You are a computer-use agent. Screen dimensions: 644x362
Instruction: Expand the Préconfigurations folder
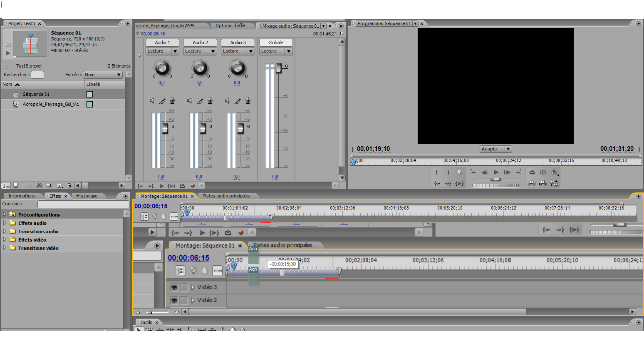(4, 214)
